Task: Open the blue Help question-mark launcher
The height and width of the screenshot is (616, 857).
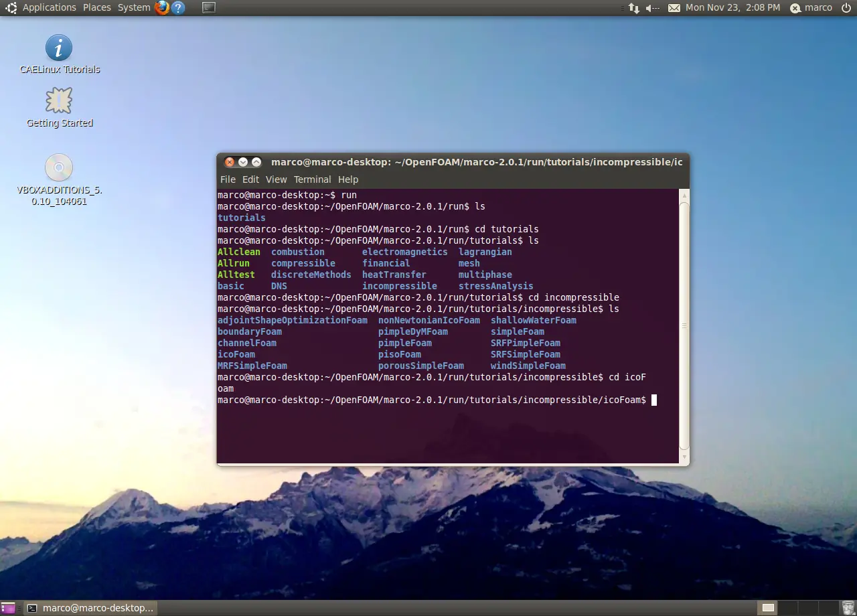Action: pyautogui.click(x=178, y=7)
